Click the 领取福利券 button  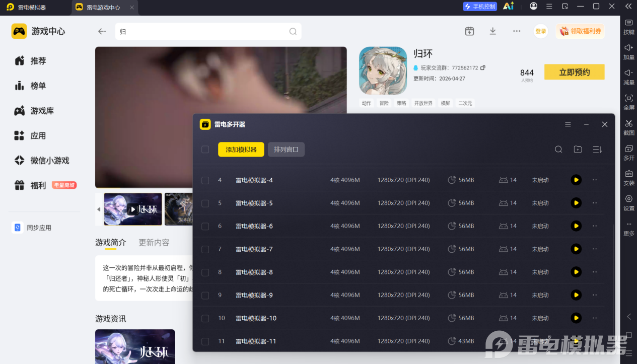tap(581, 31)
